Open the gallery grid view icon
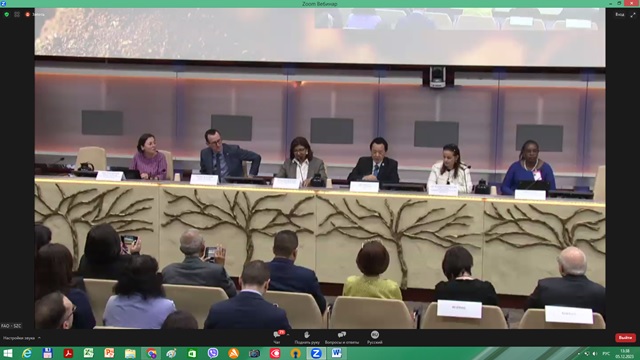640x360 pixels. [x=17, y=14]
